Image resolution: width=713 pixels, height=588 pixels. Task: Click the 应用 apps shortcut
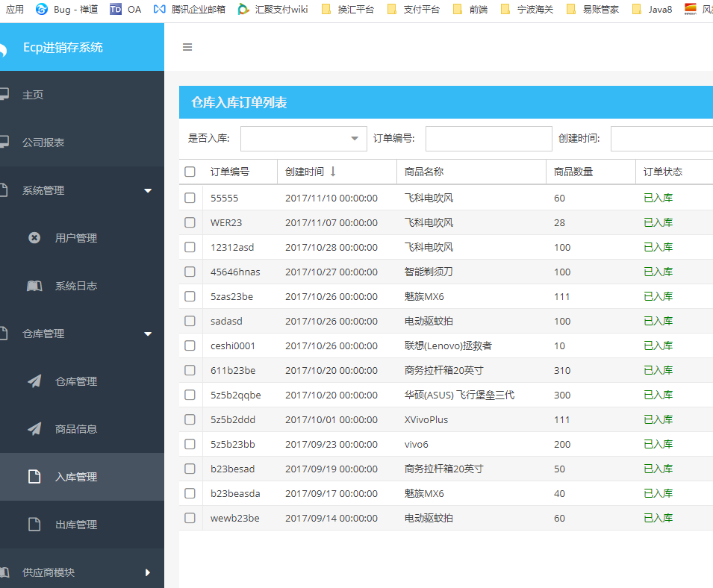(14, 9)
